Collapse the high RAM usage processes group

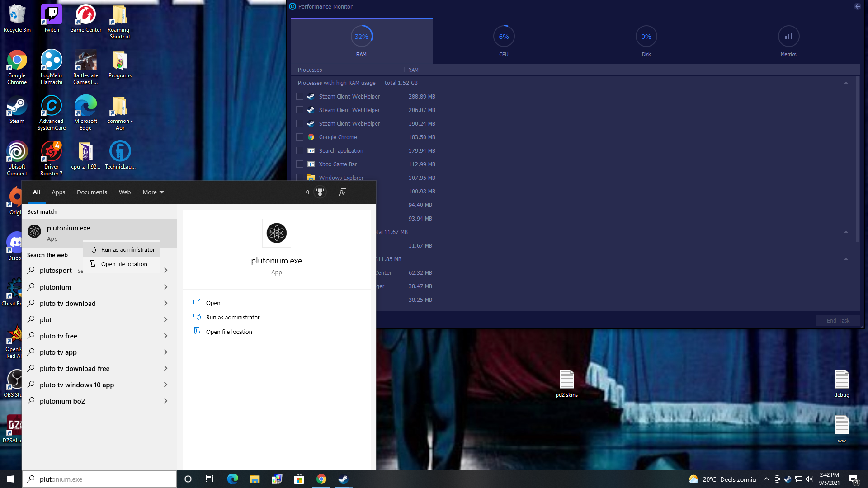pyautogui.click(x=846, y=83)
